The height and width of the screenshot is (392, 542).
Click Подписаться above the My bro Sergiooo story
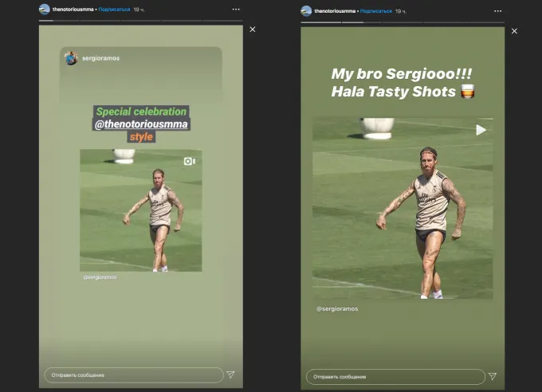click(375, 10)
